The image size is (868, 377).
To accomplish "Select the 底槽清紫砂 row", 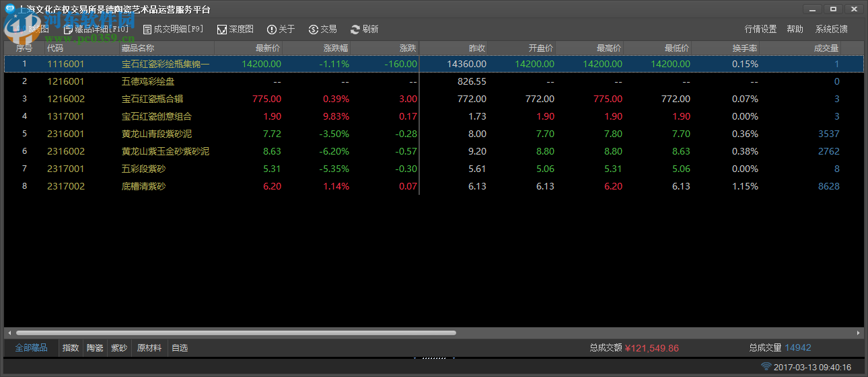I will (x=433, y=186).
